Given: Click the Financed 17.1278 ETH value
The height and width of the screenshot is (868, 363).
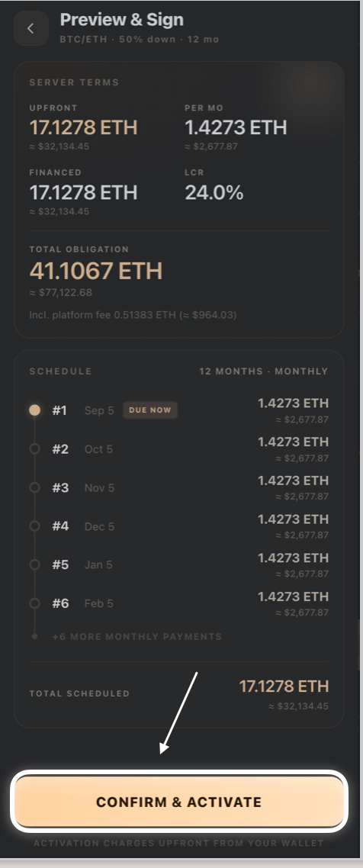Looking at the screenshot, I should tap(83, 193).
